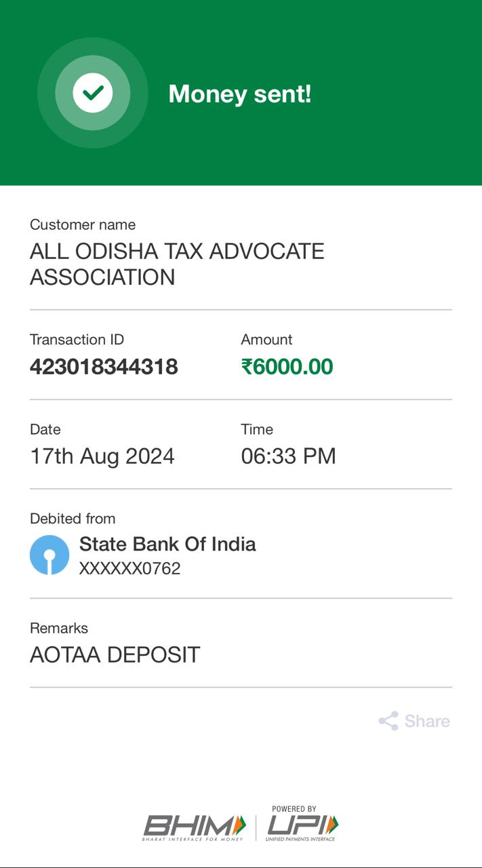Tap the BHIM logo in footer

tap(194, 827)
